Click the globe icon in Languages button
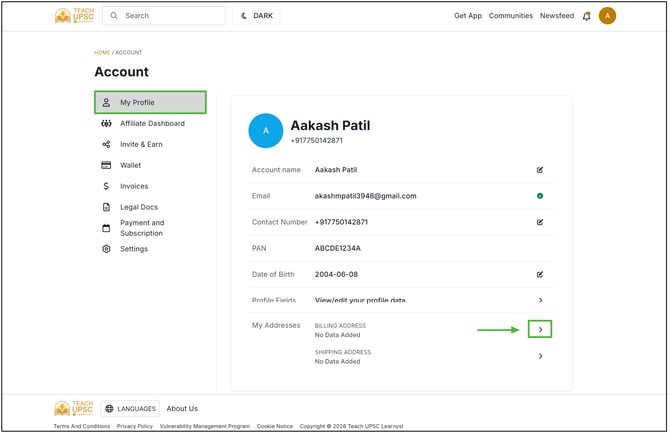Image resolution: width=670 pixels, height=434 pixels. click(110, 410)
